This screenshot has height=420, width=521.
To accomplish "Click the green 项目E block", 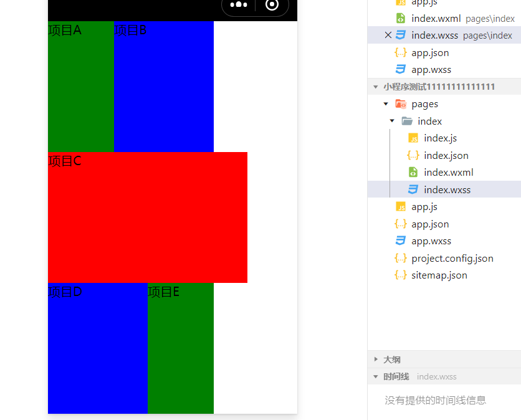I will coord(181,348).
